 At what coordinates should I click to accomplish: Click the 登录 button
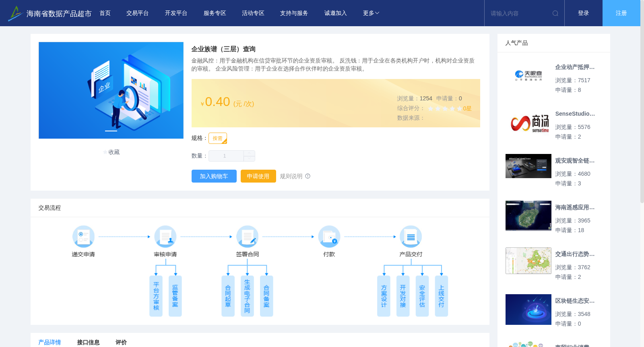coord(584,13)
